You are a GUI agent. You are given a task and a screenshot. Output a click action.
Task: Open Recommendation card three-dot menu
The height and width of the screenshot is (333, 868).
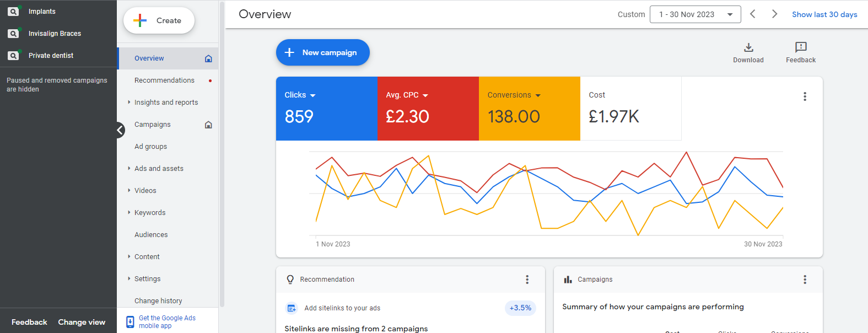pyautogui.click(x=527, y=280)
